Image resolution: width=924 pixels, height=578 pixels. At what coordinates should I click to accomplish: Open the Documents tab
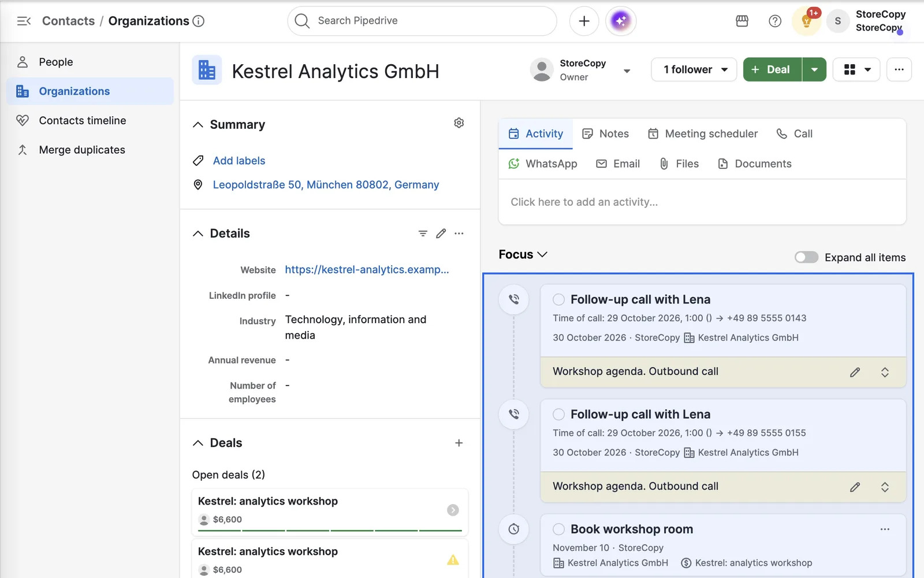point(754,164)
